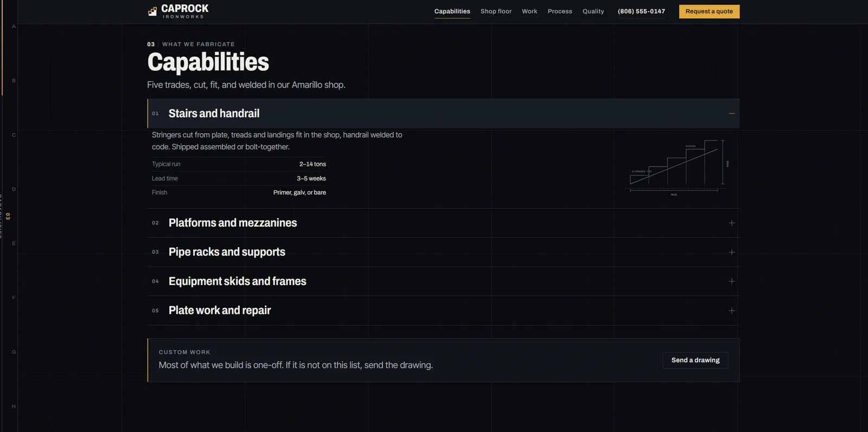The image size is (868, 432).
Task: Click the (806) 555-0147 phone link
Action: (x=641, y=11)
